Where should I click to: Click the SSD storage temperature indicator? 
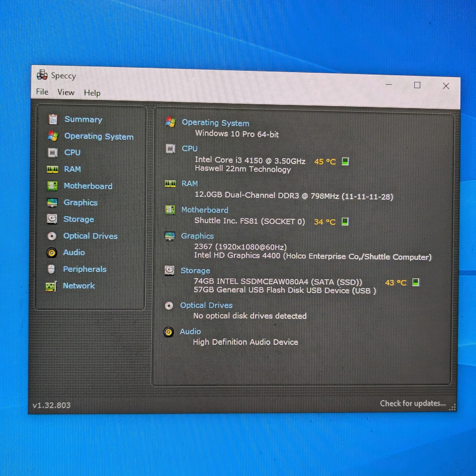pos(416,282)
